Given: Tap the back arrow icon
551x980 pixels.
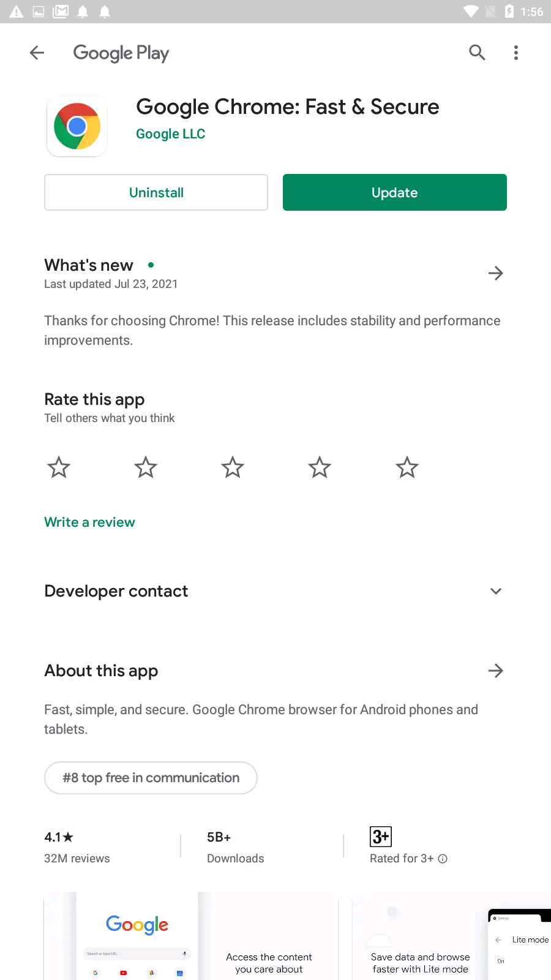Looking at the screenshot, I should [37, 53].
